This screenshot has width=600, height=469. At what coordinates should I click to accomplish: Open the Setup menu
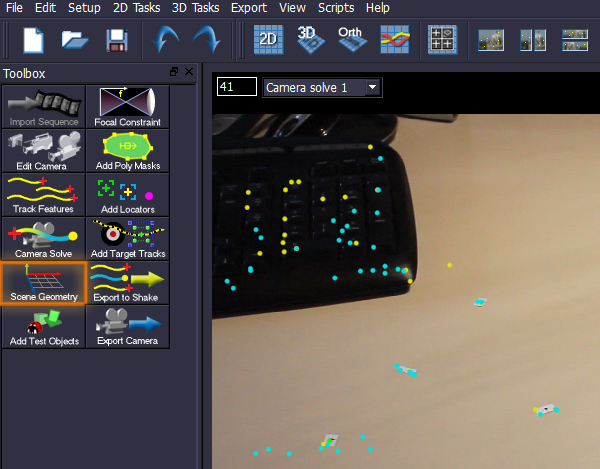pos(84,8)
